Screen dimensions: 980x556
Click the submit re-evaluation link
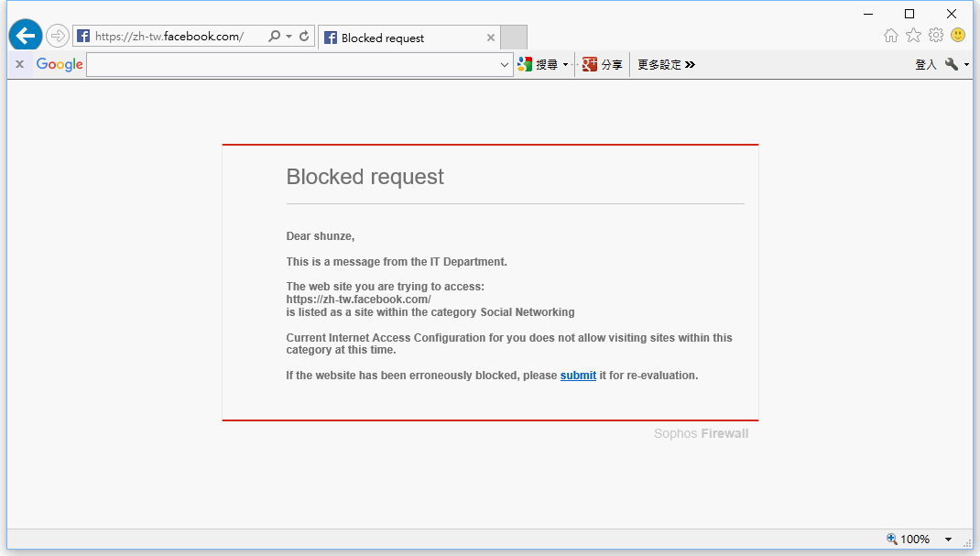click(578, 376)
